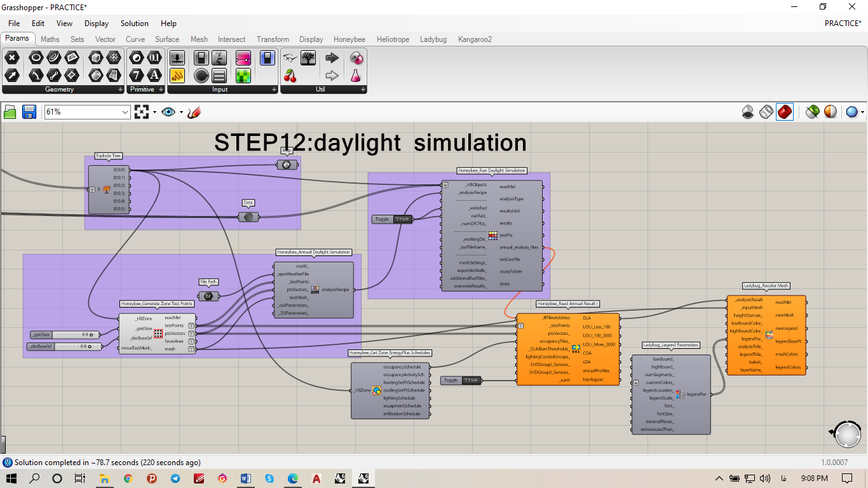
Task: Select the sketch pencil tool icon
Action: (x=194, y=112)
